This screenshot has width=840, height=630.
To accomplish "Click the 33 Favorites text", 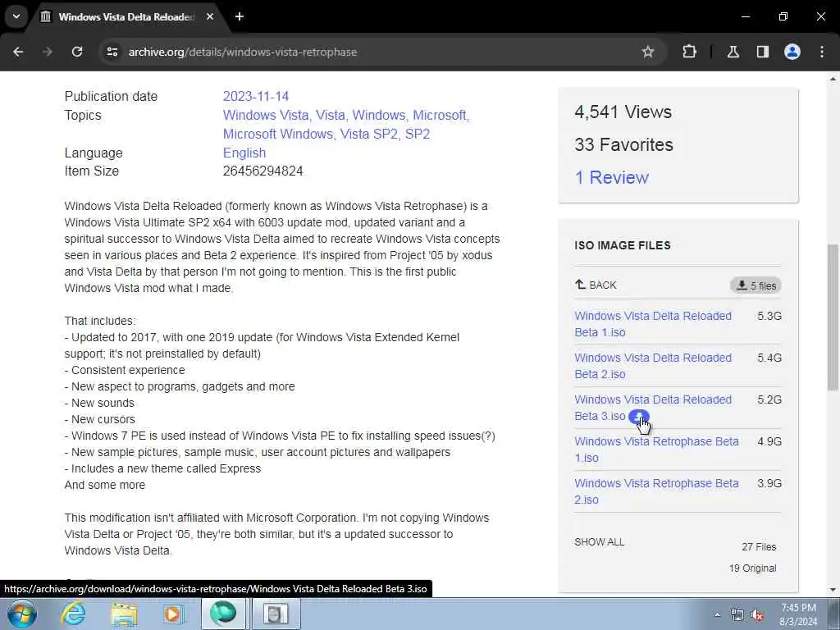I will click(x=623, y=144).
